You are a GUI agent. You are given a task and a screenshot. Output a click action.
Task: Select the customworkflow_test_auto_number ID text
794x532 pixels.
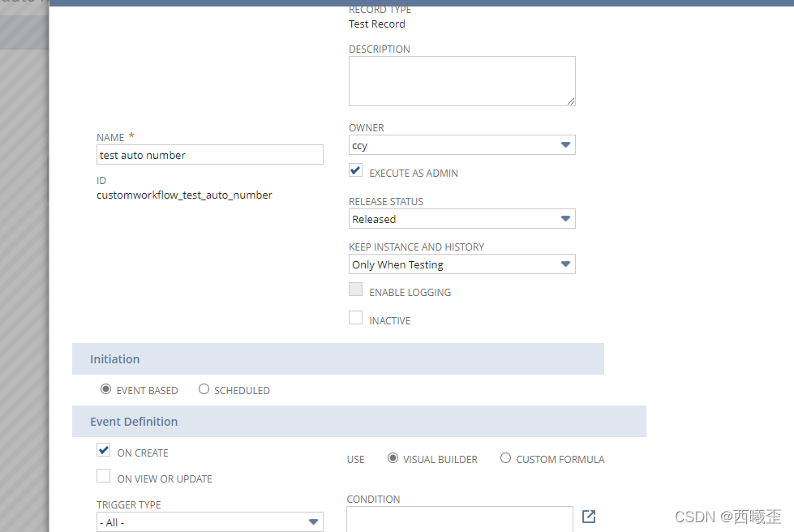coord(184,195)
